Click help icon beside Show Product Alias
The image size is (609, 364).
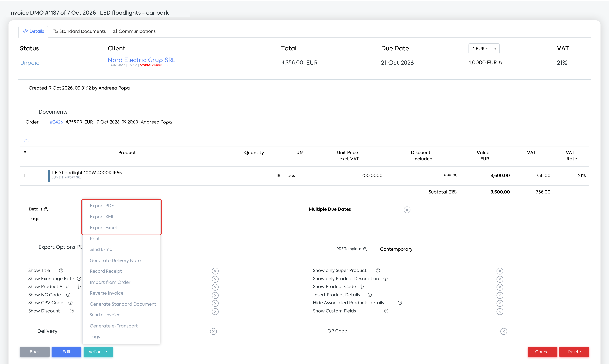[x=78, y=287]
